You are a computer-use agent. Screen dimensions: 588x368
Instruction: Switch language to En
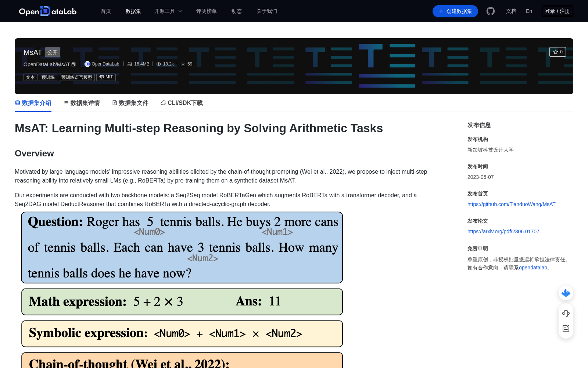point(529,11)
